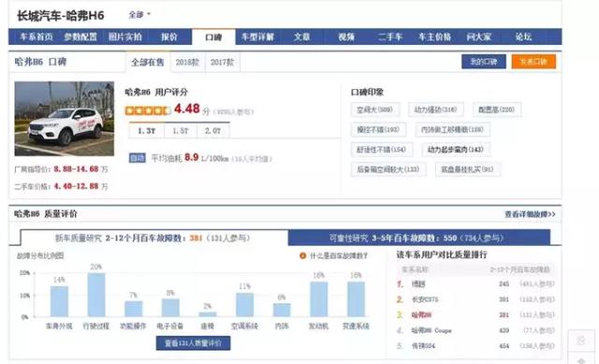This screenshot has width=599, height=364.
Task: Open the 车型详解 navigation item
Action: (x=257, y=36)
